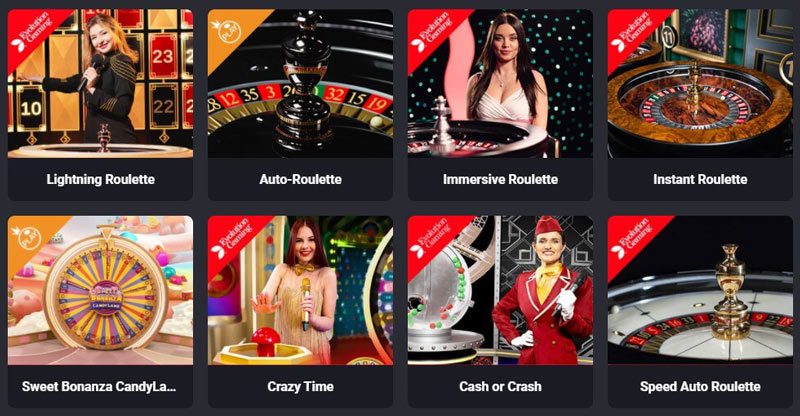The image size is (800, 416).
Task: Click the Auto-Roulette title label
Action: click(x=301, y=179)
